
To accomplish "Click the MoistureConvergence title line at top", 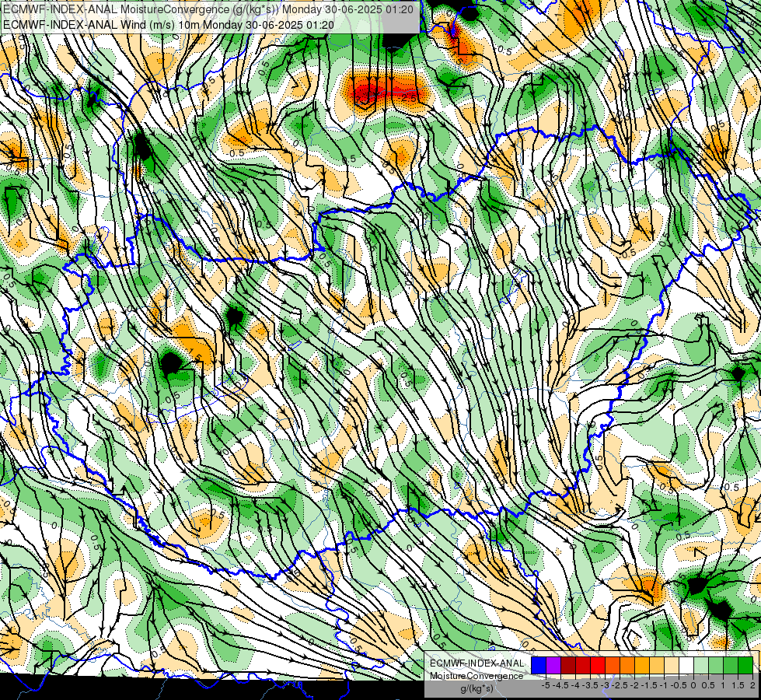I will 208,9.
